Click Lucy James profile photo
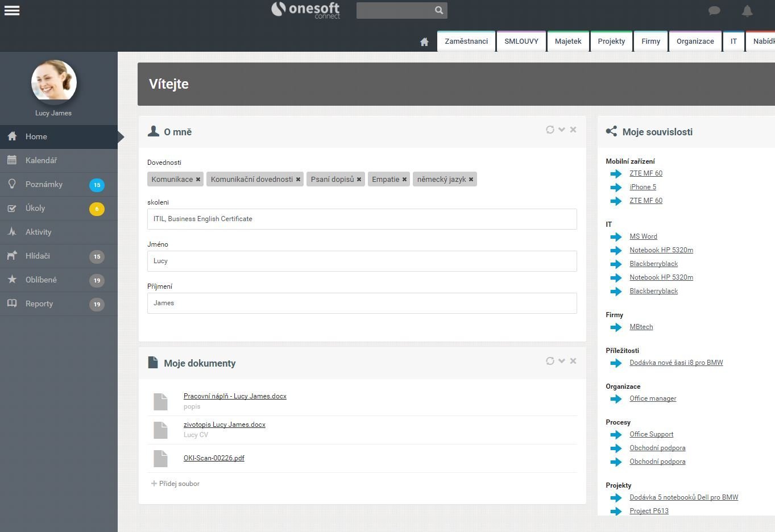The width and height of the screenshot is (775, 532). [54, 82]
